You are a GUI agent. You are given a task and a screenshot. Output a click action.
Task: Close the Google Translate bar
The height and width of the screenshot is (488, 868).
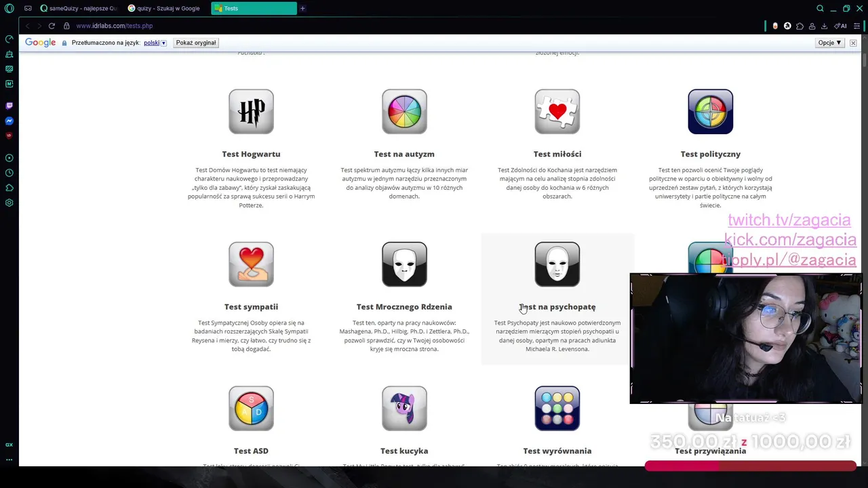point(853,43)
